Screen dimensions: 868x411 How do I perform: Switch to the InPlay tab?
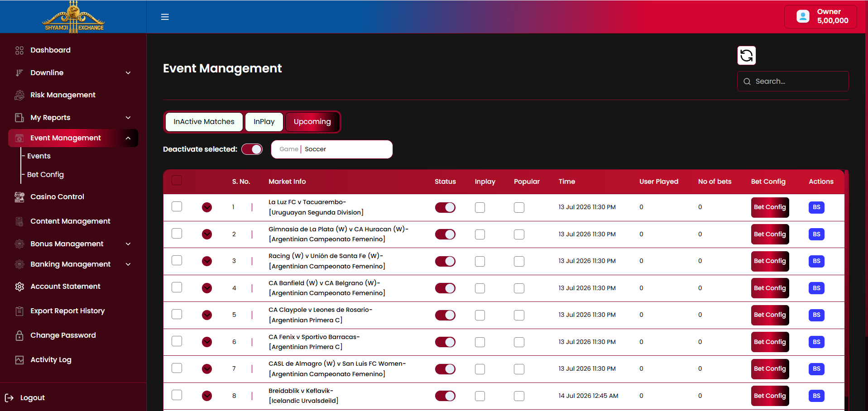[x=264, y=122]
